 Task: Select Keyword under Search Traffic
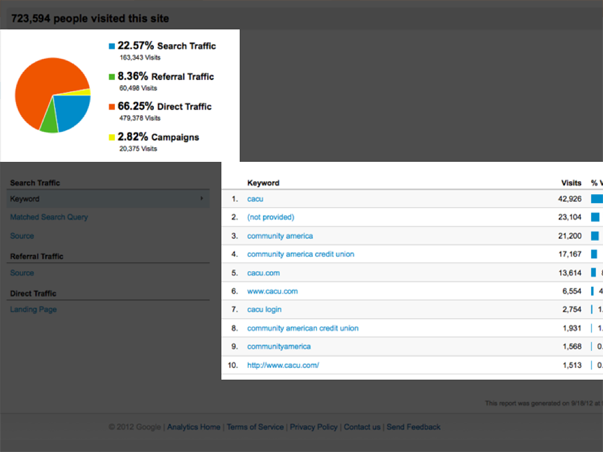pyautogui.click(x=108, y=199)
